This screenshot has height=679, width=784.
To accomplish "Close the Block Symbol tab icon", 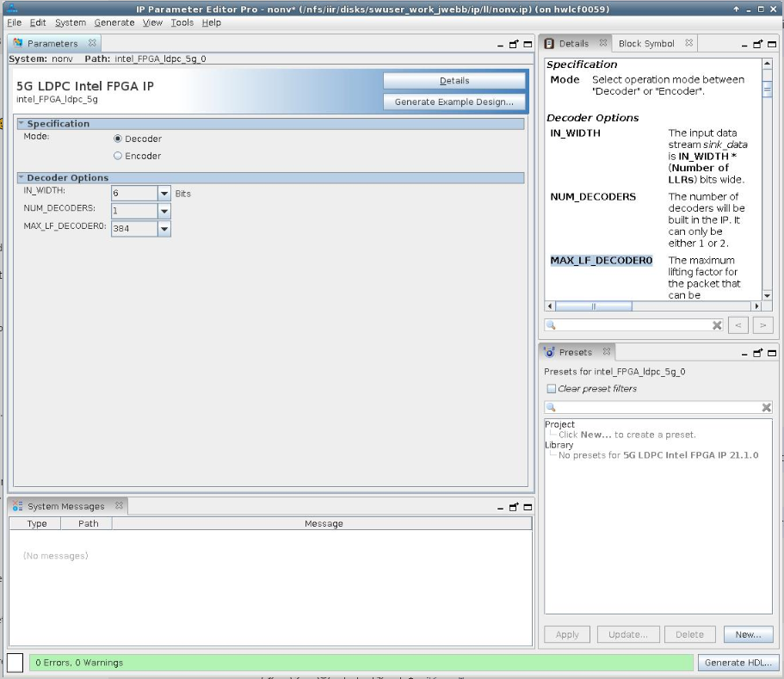I will tap(689, 43).
